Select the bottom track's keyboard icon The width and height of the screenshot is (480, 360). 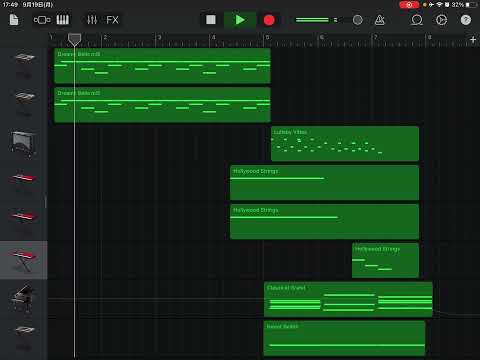tap(24, 330)
